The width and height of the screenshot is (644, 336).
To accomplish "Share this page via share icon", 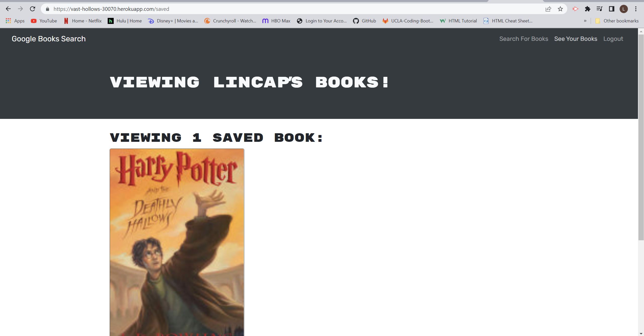I will click(548, 9).
